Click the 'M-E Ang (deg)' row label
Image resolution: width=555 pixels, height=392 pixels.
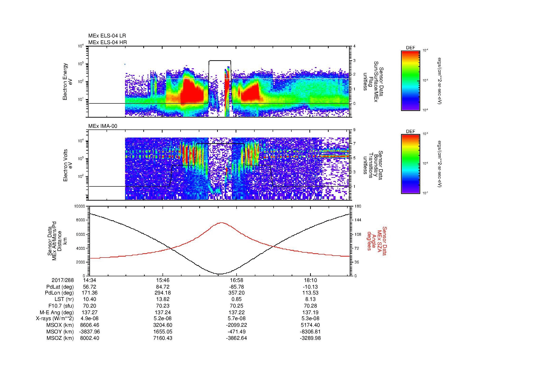pyautogui.click(x=57, y=312)
